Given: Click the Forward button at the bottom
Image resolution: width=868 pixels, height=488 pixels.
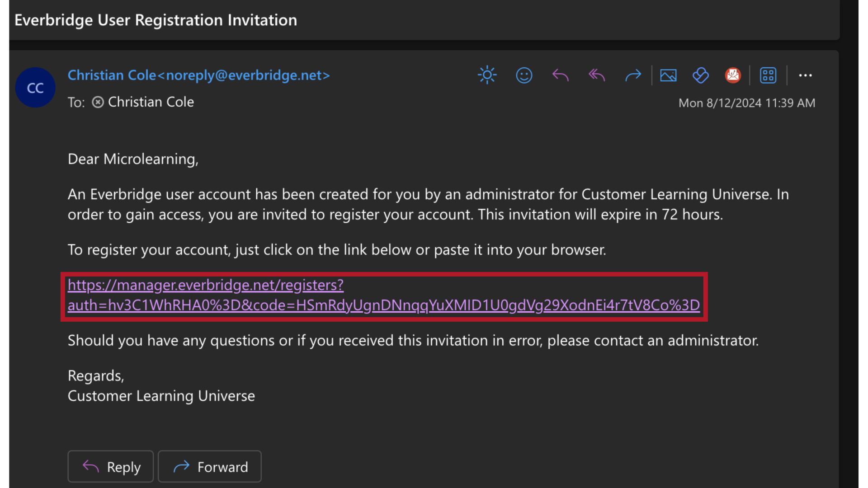Looking at the screenshot, I should tap(209, 466).
